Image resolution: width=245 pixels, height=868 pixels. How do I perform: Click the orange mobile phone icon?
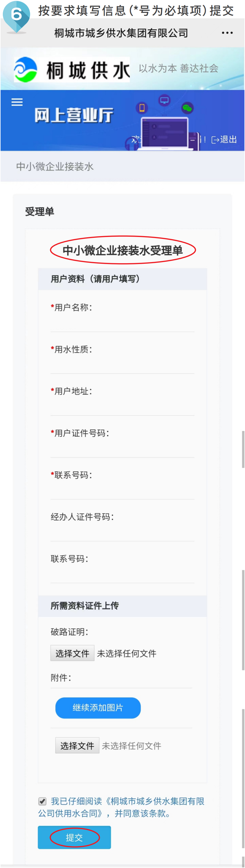click(142, 108)
